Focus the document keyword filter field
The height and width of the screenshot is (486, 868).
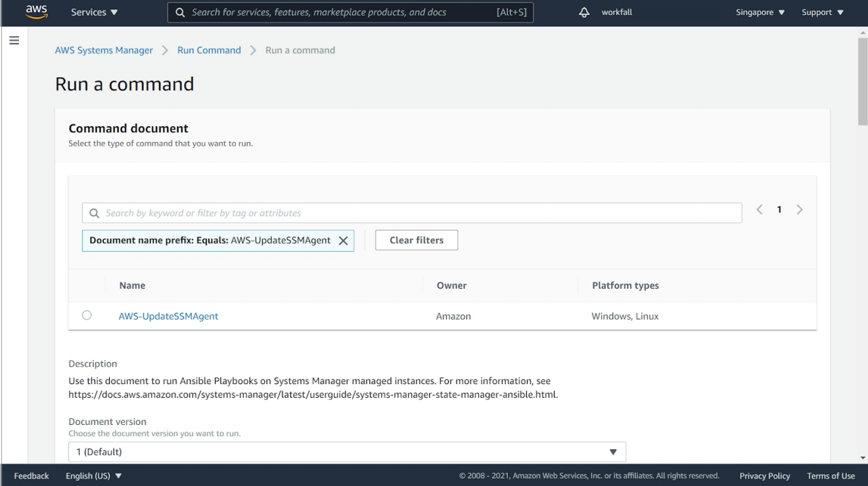tap(421, 213)
